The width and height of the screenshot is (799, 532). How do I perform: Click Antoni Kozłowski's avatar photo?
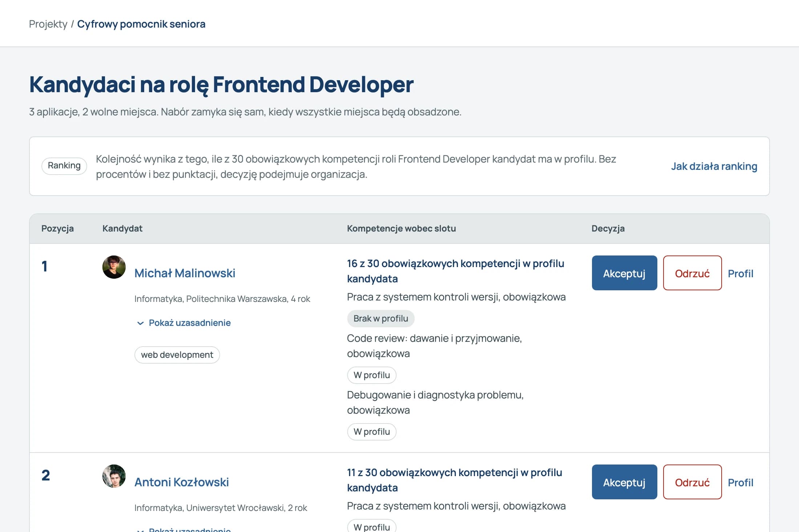[x=114, y=476]
